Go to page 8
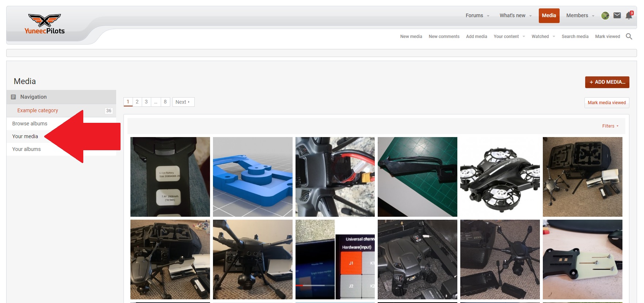The image size is (644, 303). click(165, 102)
